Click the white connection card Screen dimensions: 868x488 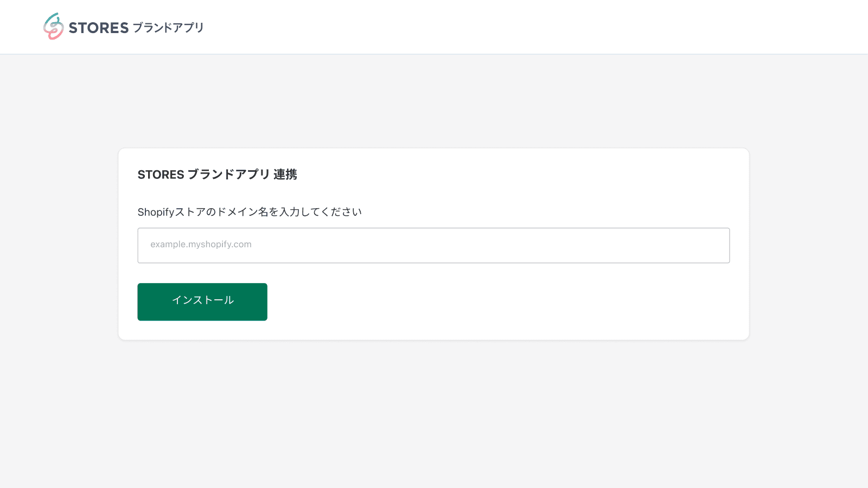pos(433,244)
